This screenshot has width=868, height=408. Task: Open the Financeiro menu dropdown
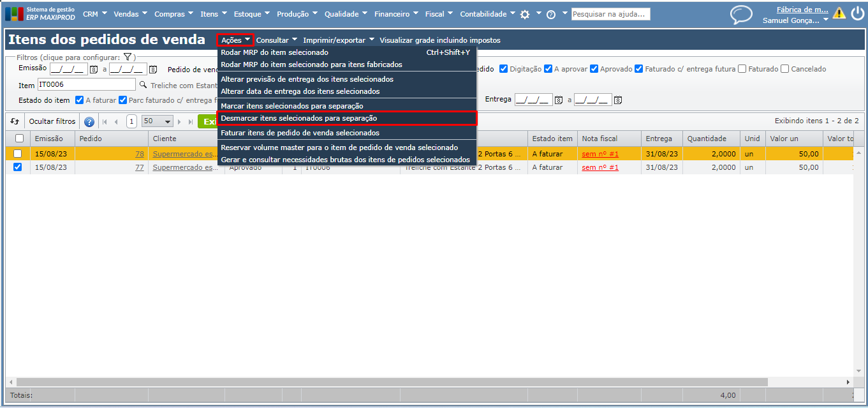[397, 14]
